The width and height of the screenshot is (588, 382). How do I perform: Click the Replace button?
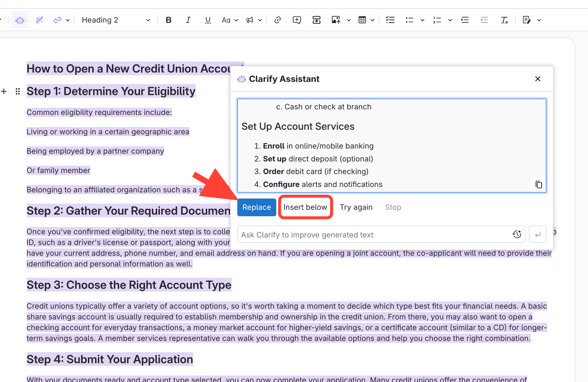coord(256,207)
